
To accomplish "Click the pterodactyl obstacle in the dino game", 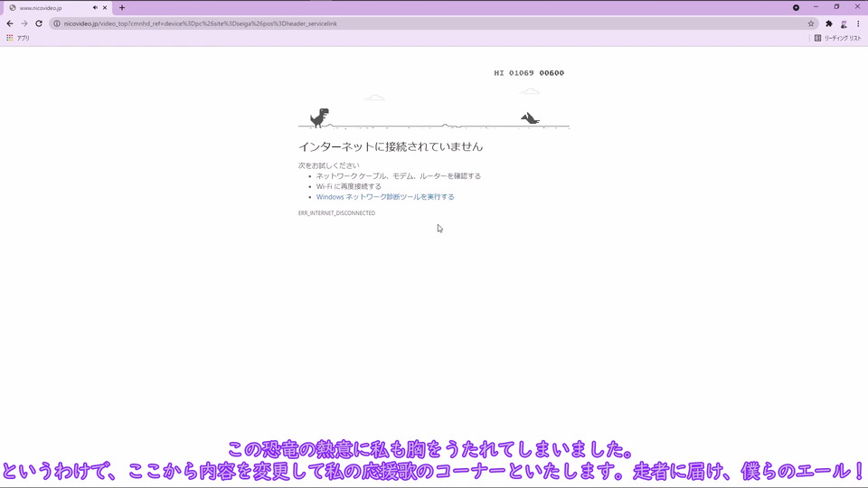I will pyautogui.click(x=530, y=117).
